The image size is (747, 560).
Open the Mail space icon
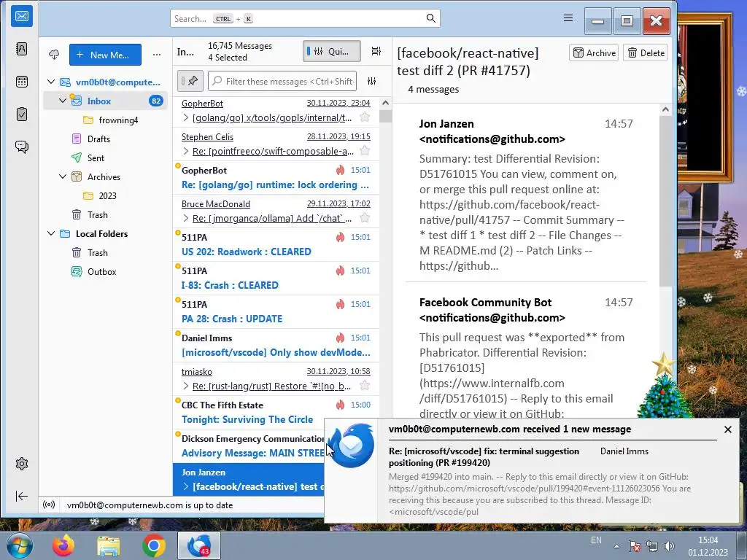tap(22, 17)
